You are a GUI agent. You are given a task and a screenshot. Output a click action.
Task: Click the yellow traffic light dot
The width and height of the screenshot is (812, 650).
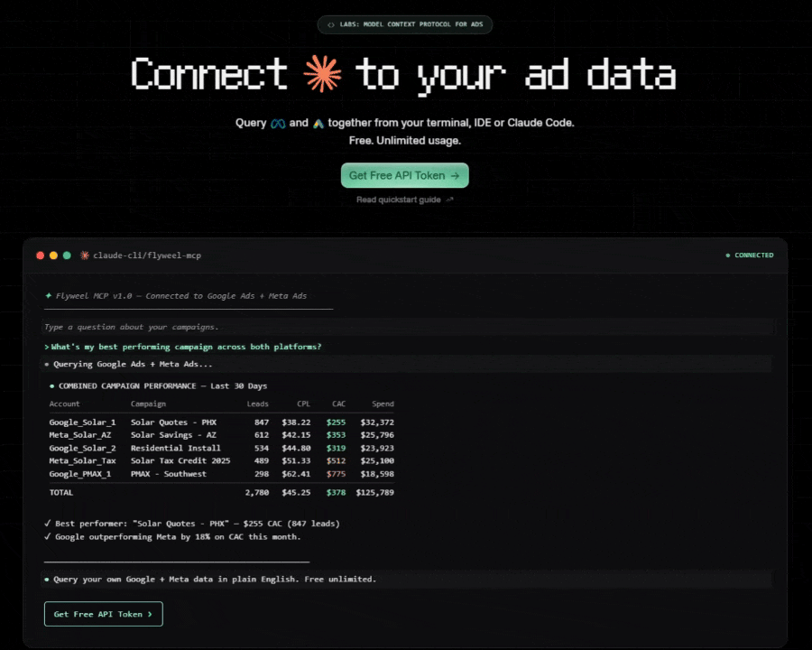tap(53, 255)
